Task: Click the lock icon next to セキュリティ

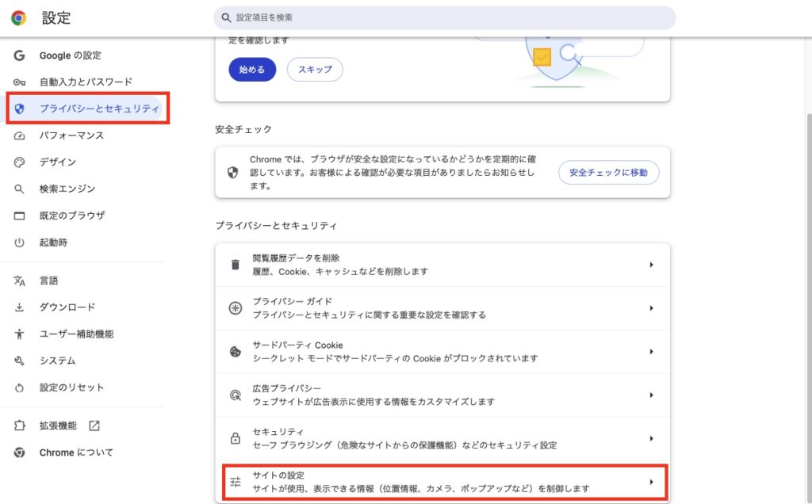Action: (x=235, y=438)
